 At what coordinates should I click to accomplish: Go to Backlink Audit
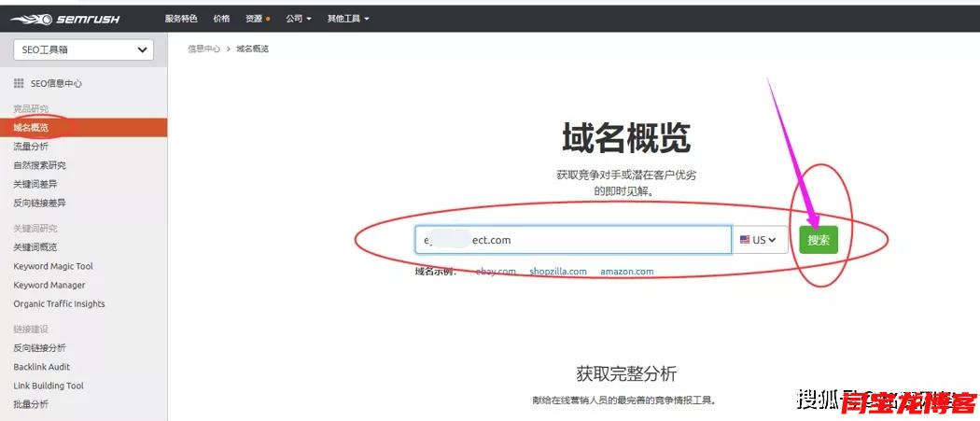[42, 367]
